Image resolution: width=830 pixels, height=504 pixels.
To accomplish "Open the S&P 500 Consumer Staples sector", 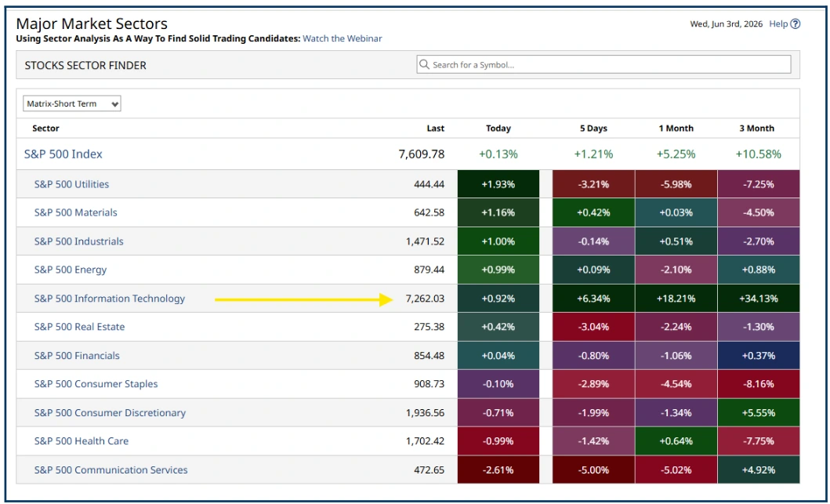I will click(96, 384).
